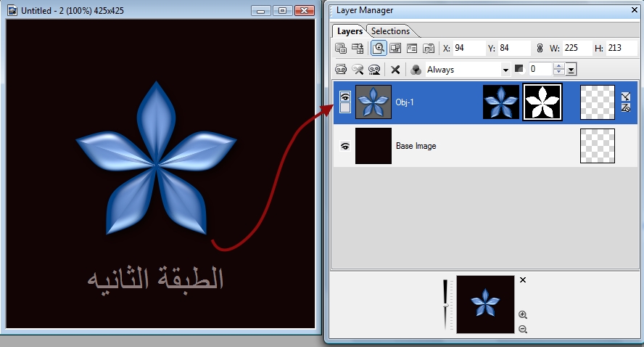Expand the transparency slider dropdown arrow
The height and width of the screenshot is (347, 644).
(571, 70)
